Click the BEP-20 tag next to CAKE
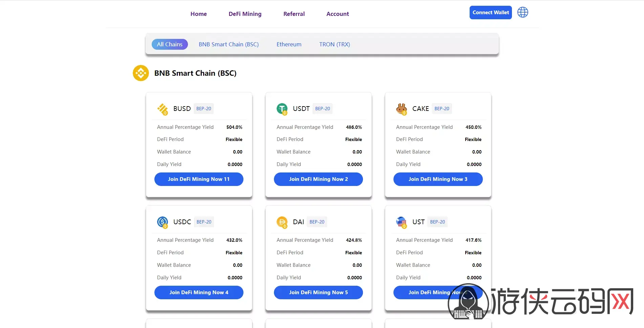Viewport: 644px width, 328px height. pyautogui.click(x=442, y=109)
